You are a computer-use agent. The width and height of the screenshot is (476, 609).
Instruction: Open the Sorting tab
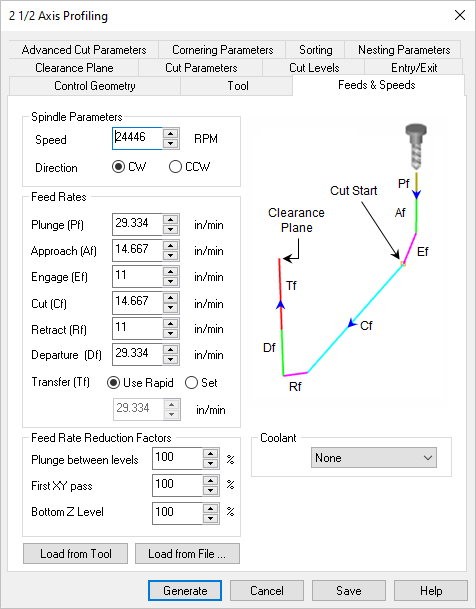coord(315,50)
